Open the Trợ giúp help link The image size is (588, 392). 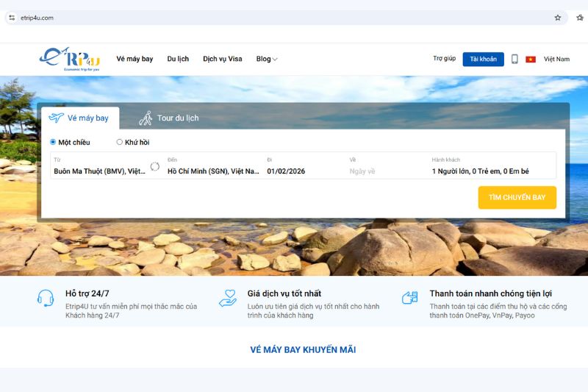coord(445,59)
